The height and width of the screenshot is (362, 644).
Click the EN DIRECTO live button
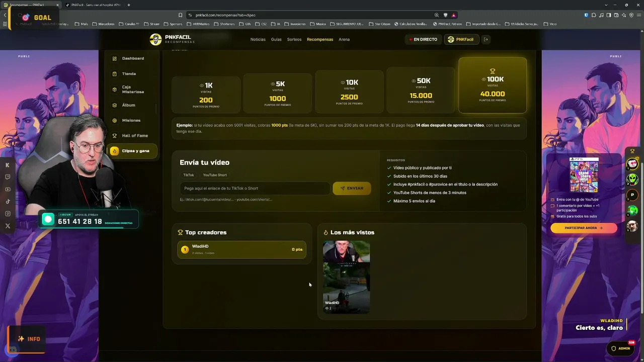(423, 39)
